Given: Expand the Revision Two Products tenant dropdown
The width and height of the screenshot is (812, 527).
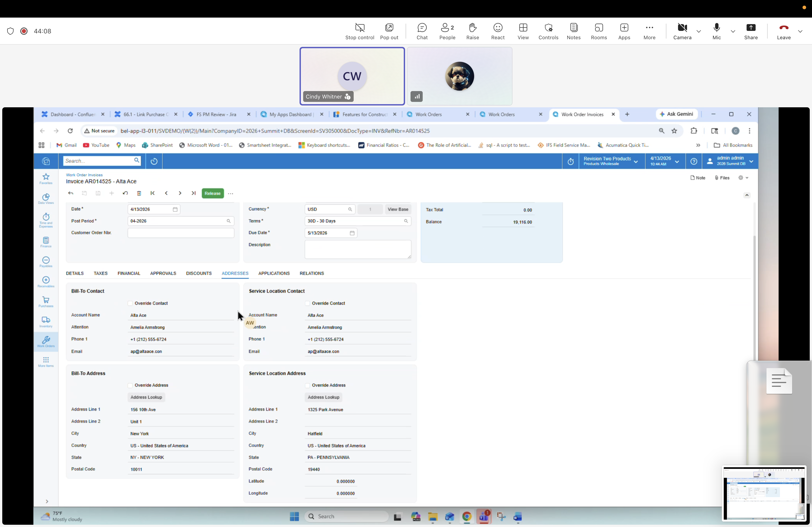Looking at the screenshot, I should pos(636,161).
